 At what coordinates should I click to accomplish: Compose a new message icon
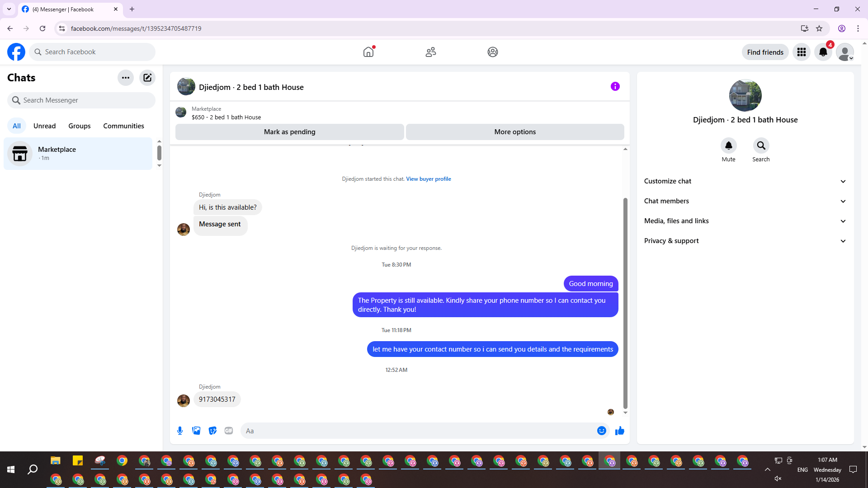coord(147,78)
